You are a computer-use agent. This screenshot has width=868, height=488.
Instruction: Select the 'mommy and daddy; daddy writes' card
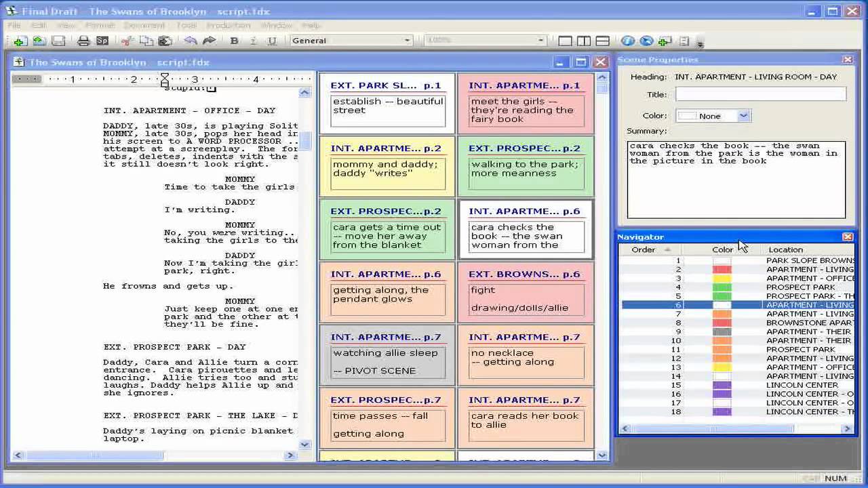click(387, 167)
